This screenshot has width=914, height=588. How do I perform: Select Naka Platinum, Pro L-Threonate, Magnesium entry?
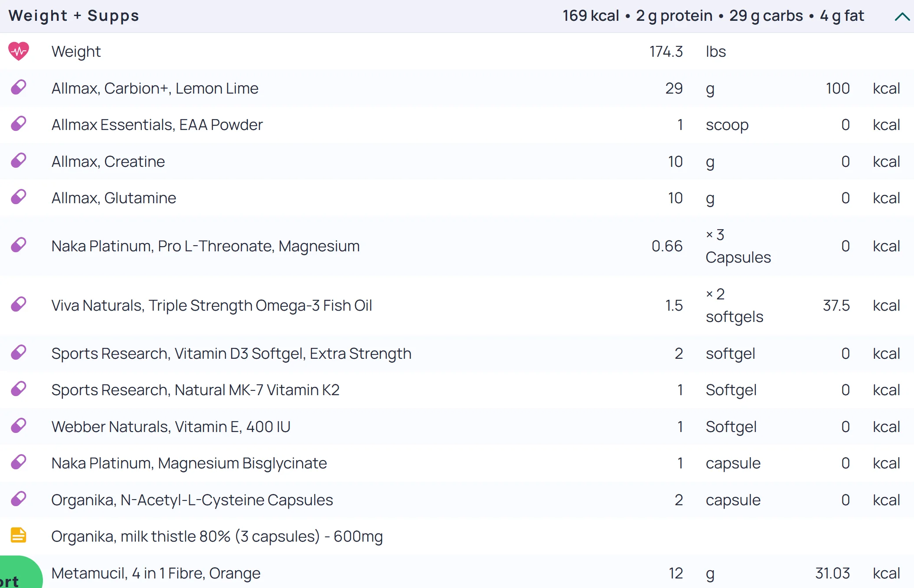pos(206,246)
